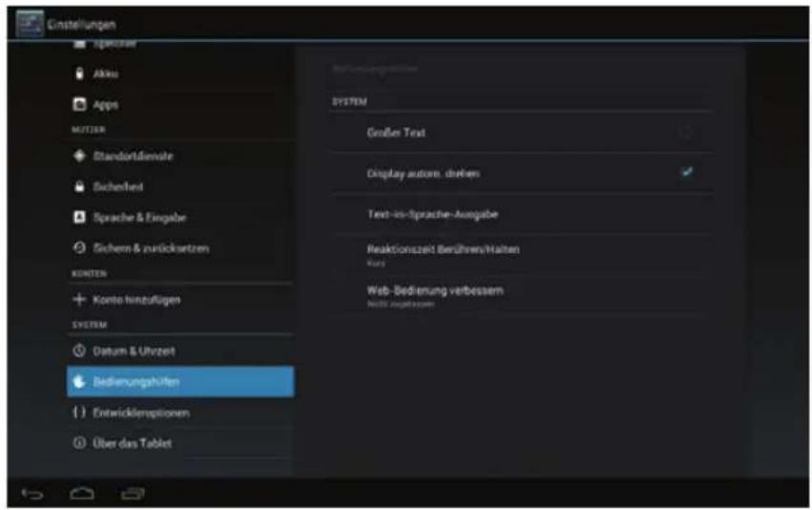Click the SYSTEM section header in right pane

point(349,102)
